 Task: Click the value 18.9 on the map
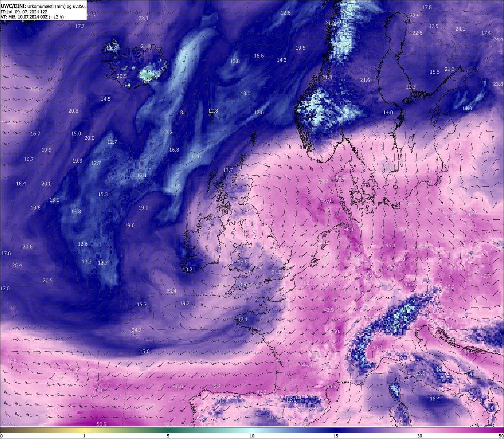click(x=241, y=284)
